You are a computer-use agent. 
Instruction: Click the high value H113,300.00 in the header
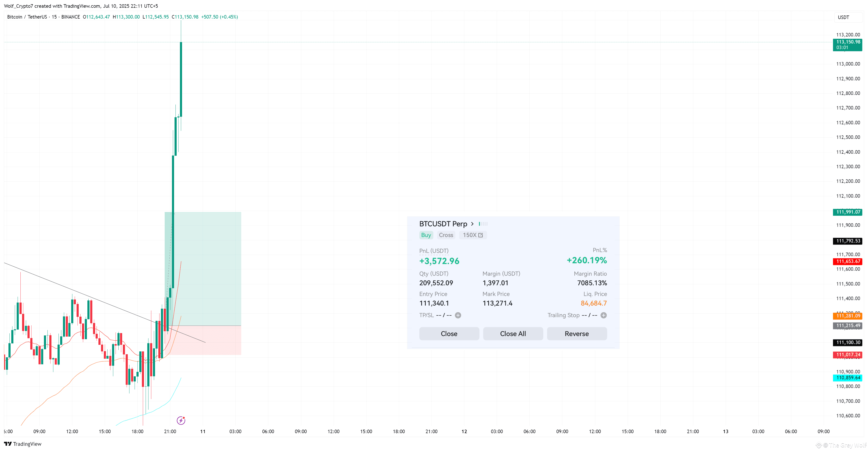coord(126,17)
